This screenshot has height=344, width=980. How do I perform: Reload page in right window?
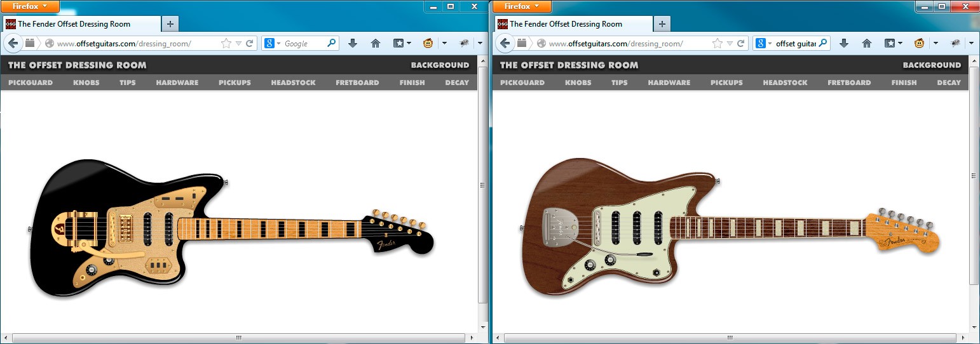(x=741, y=44)
